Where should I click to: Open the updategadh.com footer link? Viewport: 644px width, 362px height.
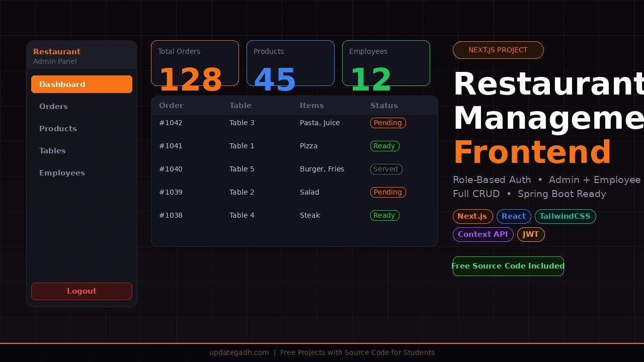[239, 352]
